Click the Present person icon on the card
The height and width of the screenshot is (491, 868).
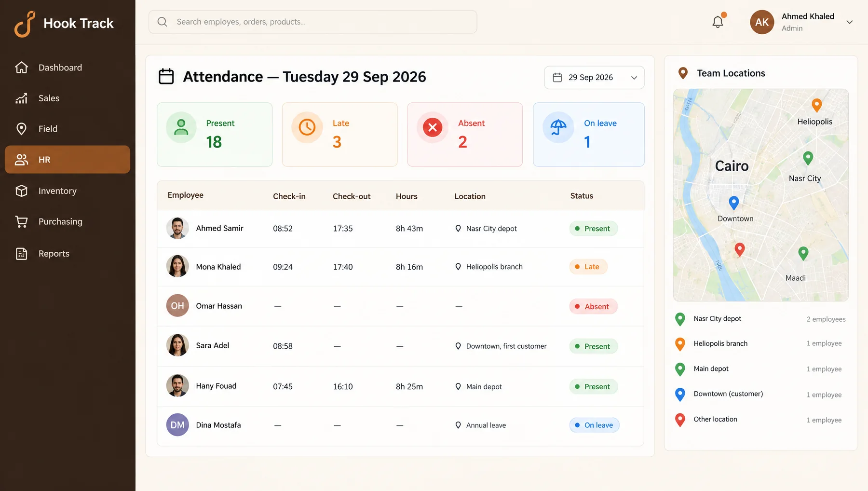pos(181,127)
